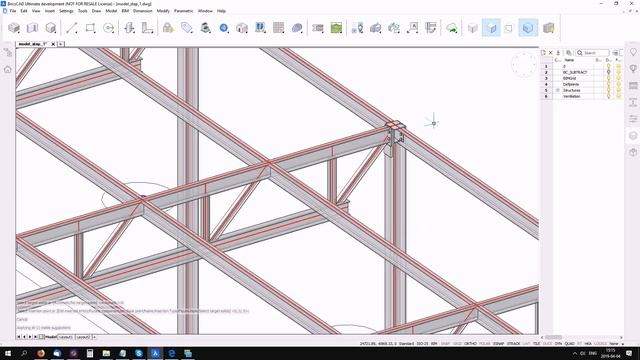This screenshot has height=360, width=640.
Task: Click the blue round arrow icon
Action: tap(224, 28)
